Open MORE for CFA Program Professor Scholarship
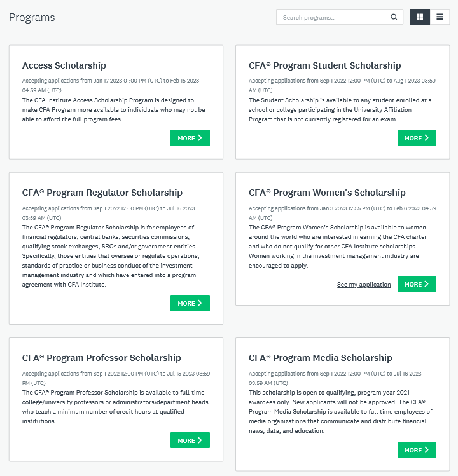 [x=190, y=440]
